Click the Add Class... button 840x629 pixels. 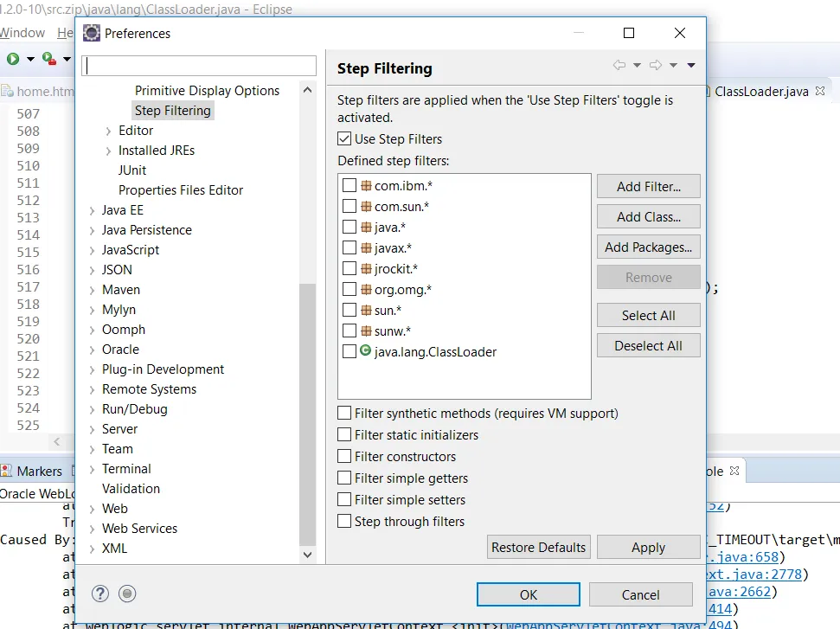click(x=648, y=217)
